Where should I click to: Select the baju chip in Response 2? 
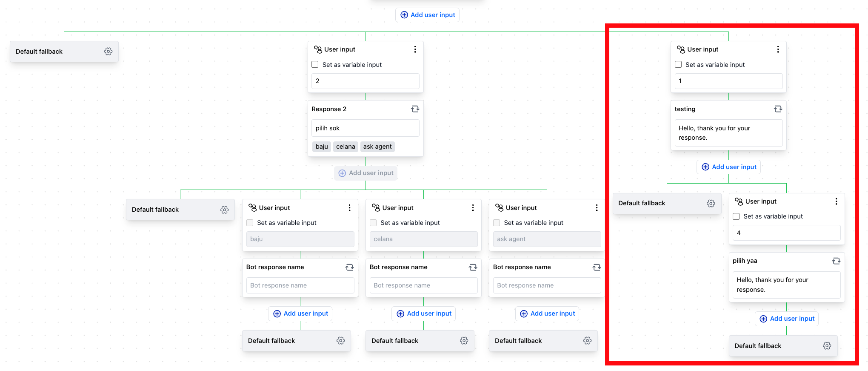tap(322, 147)
